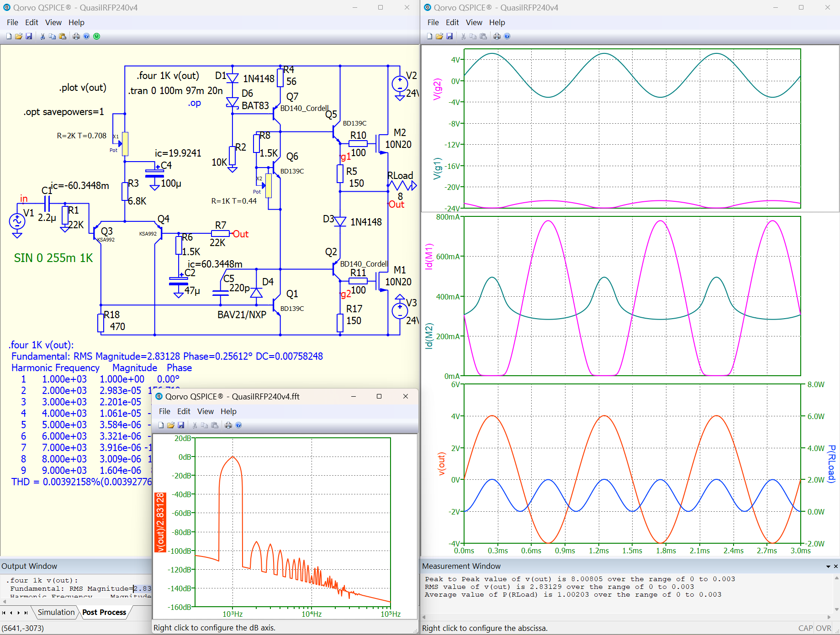840x635 pixels.
Task: Open Help menu in FFT window
Action: pyautogui.click(x=228, y=411)
